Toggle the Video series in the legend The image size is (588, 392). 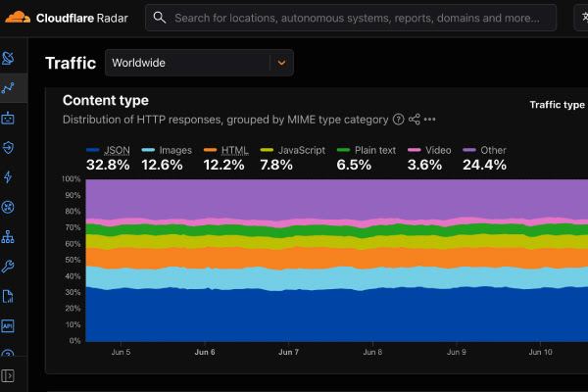click(x=429, y=150)
